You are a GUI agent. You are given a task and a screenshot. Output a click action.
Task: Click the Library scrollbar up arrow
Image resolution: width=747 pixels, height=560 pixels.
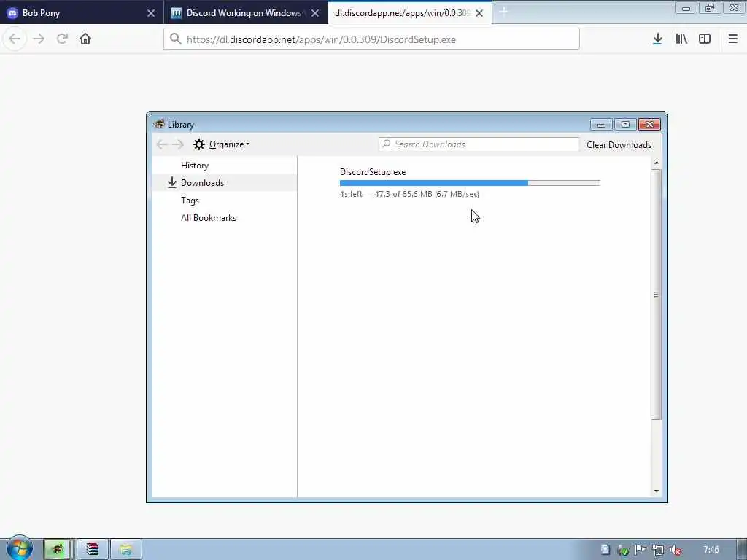pos(657,163)
